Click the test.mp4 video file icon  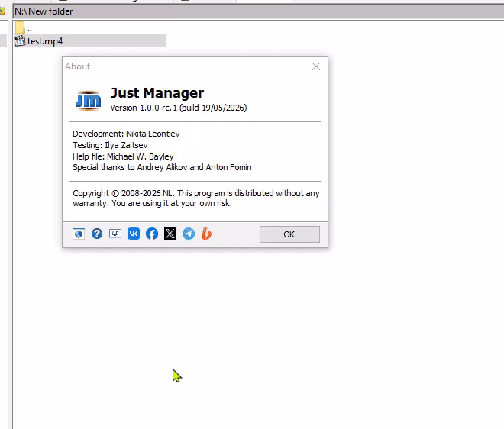[20, 41]
